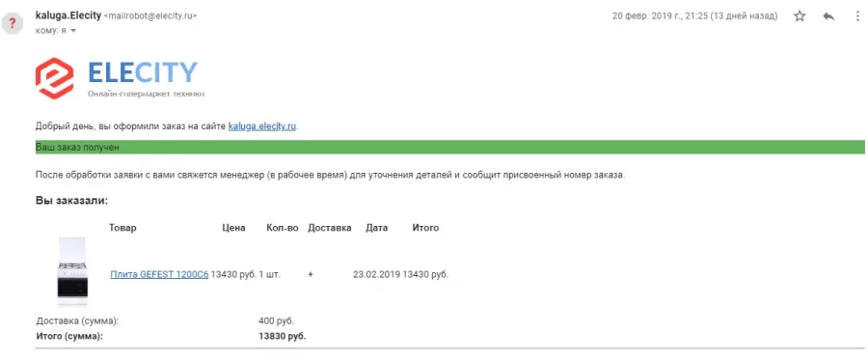868x361 pixels.
Task: Click the ELECITY wordmark text logo
Action: [x=143, y=72]
